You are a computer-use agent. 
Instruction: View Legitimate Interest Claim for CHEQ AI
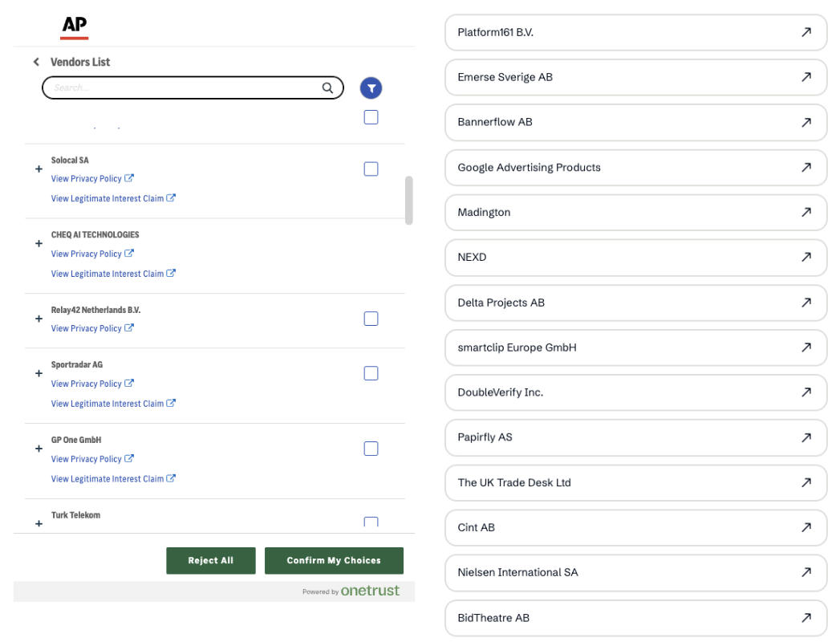(113, 274)
